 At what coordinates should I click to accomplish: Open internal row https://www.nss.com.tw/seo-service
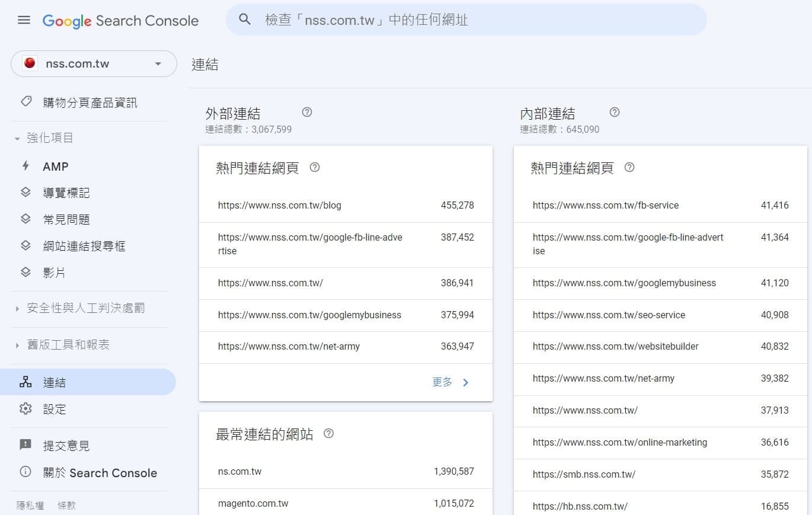[x=660, y=315]
